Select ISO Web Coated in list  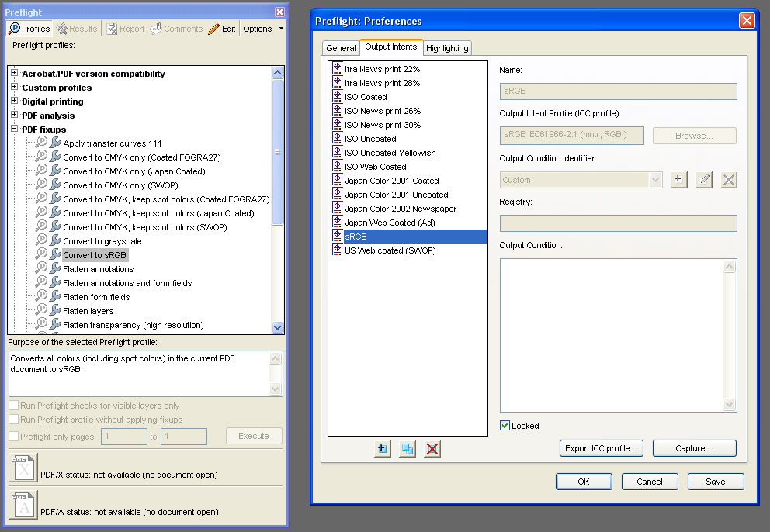[375, 167]
